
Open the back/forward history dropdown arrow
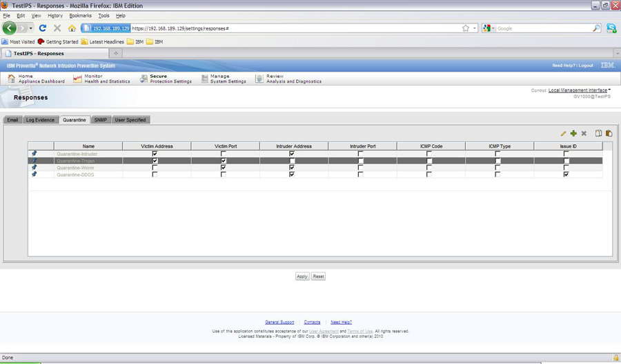[x=31, y=28]
